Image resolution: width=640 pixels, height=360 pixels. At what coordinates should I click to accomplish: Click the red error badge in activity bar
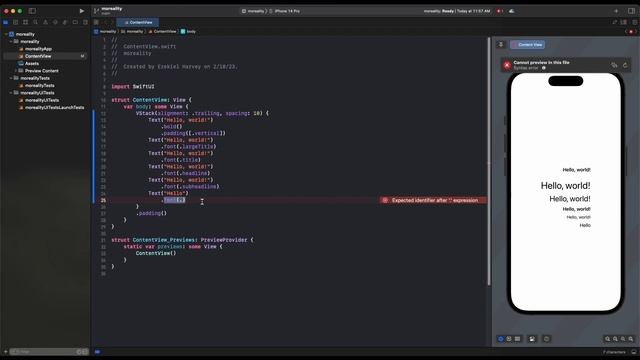(x=500, y=11)
